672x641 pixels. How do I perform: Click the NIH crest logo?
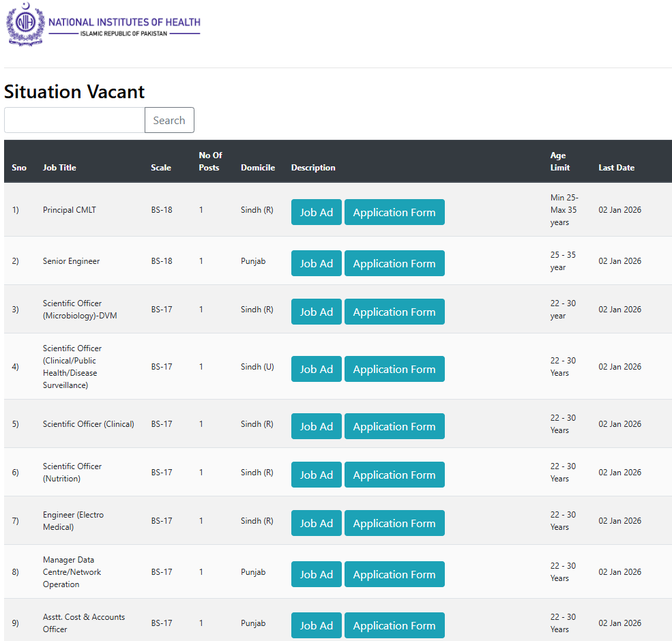click(x=25, y=25)
